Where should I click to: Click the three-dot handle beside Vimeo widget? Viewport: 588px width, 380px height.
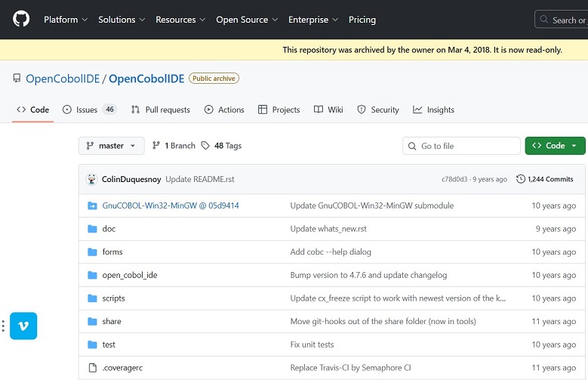3,326
